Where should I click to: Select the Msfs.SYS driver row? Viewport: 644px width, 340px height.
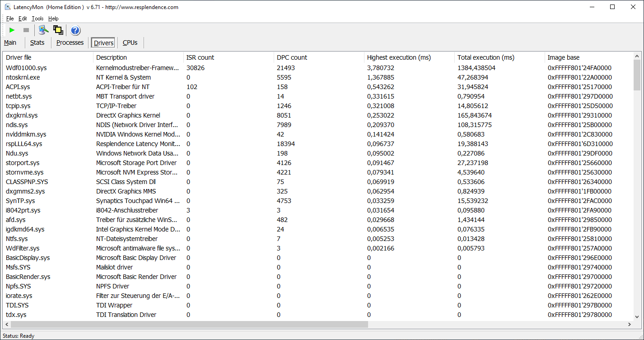(318, 267)
